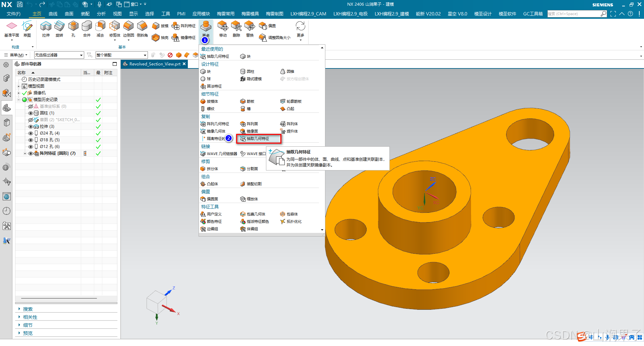Select 圆柱 under 设计特征
The image size is (644, 346).
248,71
